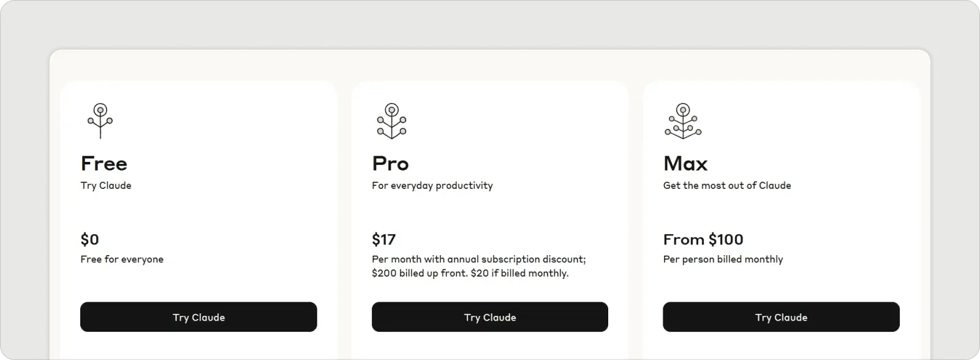
Task: Select the Free plan heading
Action: pyautogui.click(x=104, y=164)
